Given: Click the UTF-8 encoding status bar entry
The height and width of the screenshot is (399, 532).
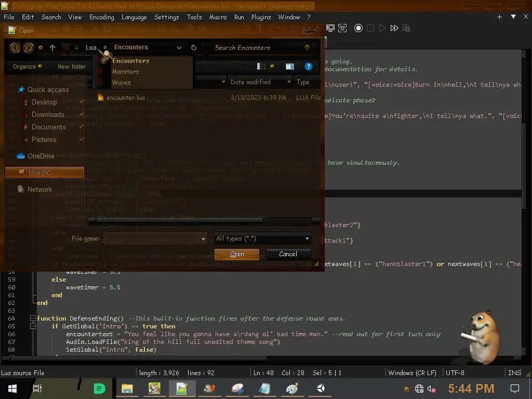Looking at the screenshot, I should point(455,373).
